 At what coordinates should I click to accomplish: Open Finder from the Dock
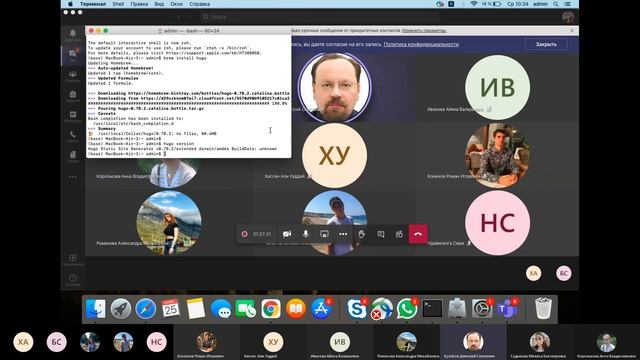(x=96, y=309)
